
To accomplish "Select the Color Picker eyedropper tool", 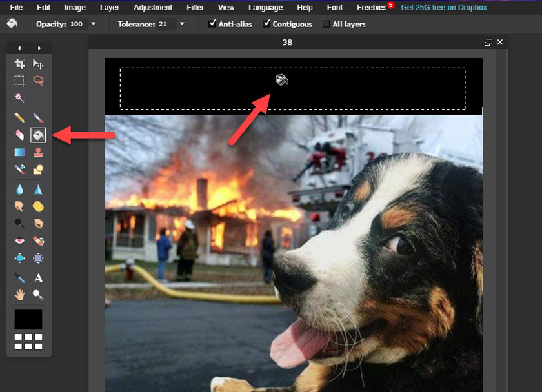I will tap(20, 278).
